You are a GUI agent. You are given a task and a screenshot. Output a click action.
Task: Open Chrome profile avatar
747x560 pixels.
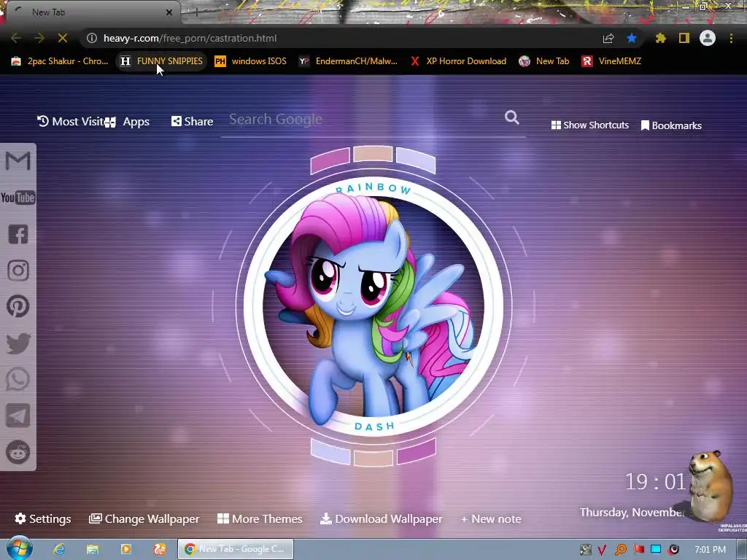708,38
